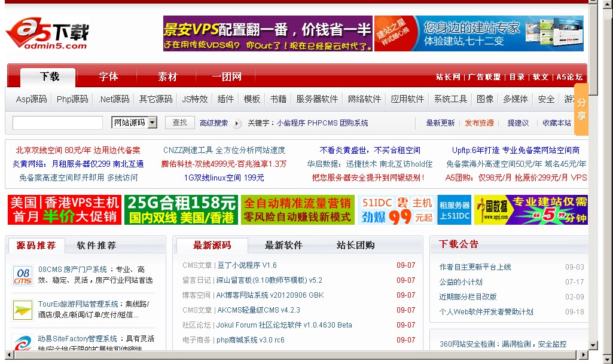The image size is (613, 364).
Task: Open AKCMS轻量级CMS v4.2.3 entry
Action: coord(259,310)
